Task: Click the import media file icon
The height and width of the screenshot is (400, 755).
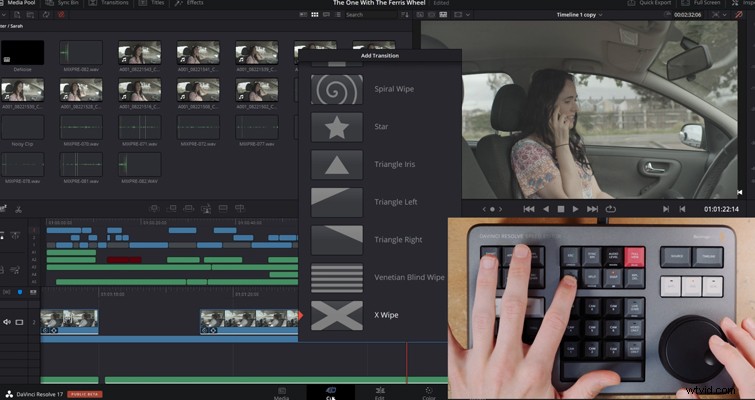Action: click(x=17, y=15)
